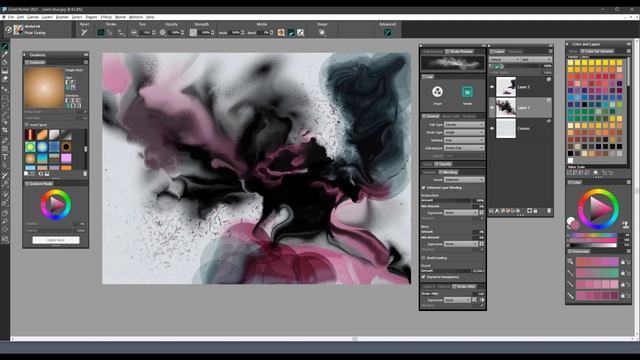Open the Effects menu
The image size is (640, 360).
[x=106, y=17]
